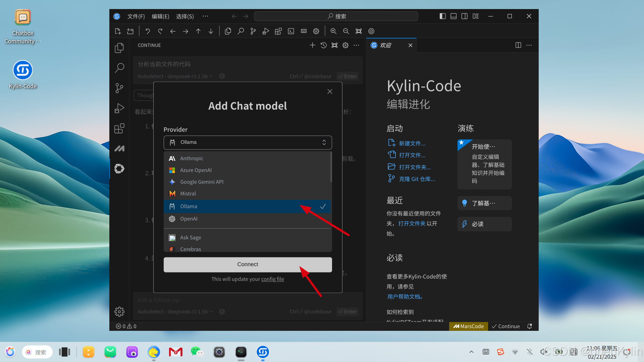Viewport: 644px width, 362px height.
Task: Open the config file link
Action: click(272, 279)
